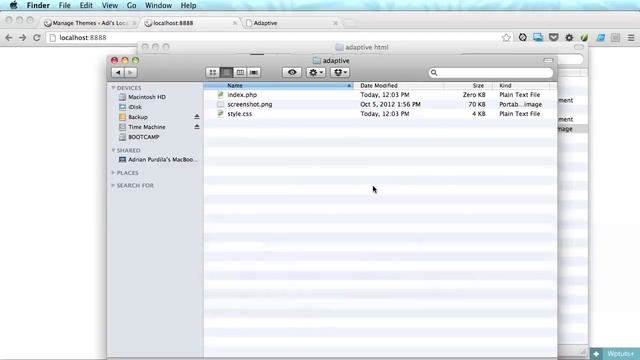The width and height of the screenshot is (640, 360).
Task: Open Chrome hamburger menu
Action: pos(631,38)
